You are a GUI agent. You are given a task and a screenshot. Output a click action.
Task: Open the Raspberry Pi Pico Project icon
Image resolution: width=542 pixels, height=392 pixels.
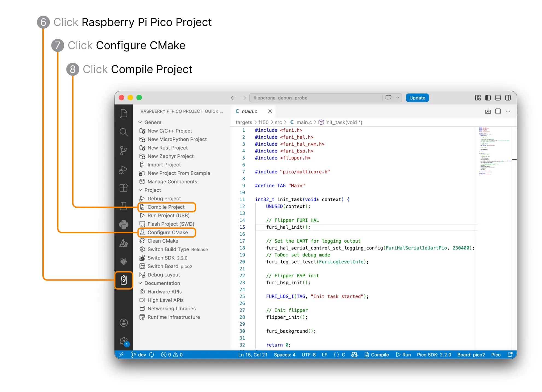[x=124, y=280]
